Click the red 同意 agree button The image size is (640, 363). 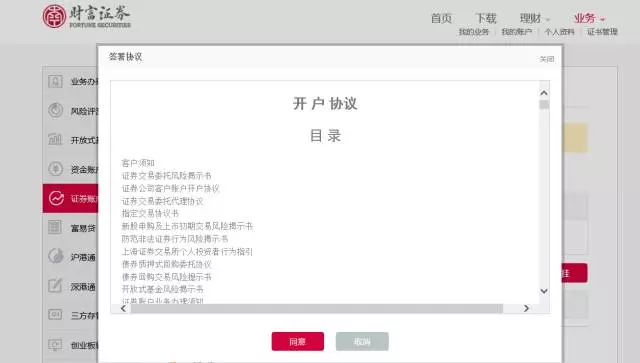click(x=298, y=341)
